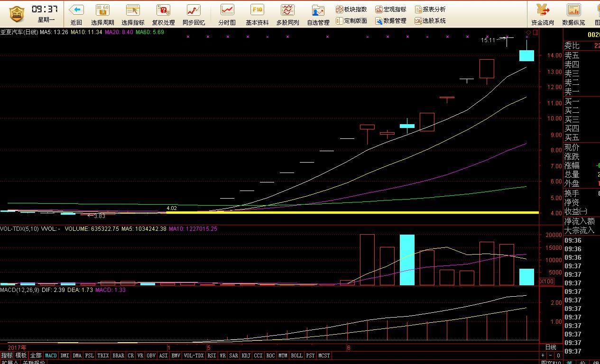
Task: Switch to the DMI indicator tab
Action: 65,355
